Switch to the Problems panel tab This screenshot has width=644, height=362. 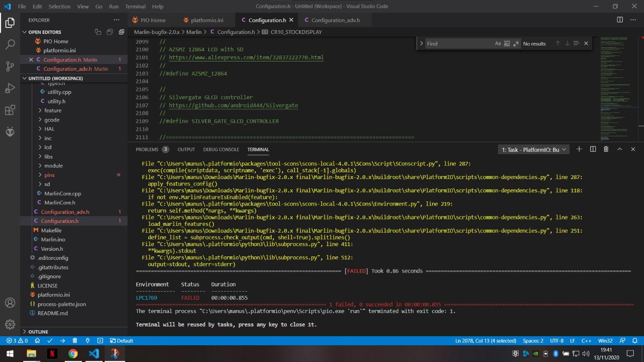147,149
